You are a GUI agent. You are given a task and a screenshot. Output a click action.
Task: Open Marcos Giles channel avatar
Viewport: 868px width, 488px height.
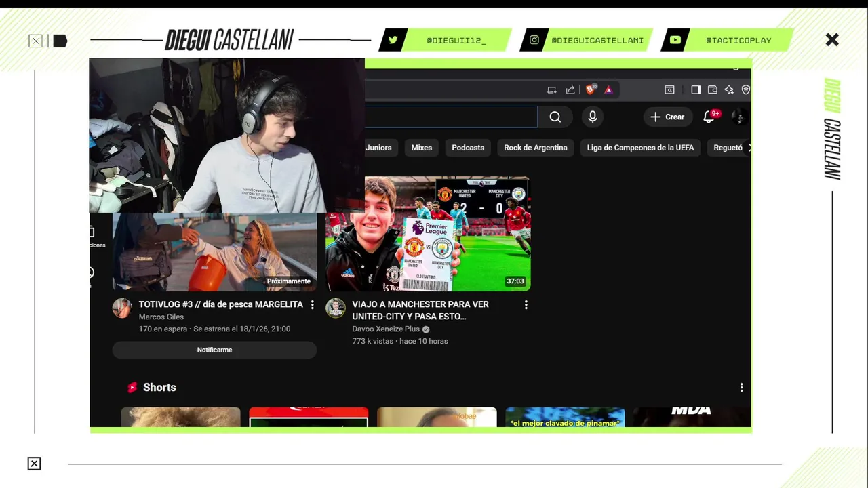tap(122, 308)
